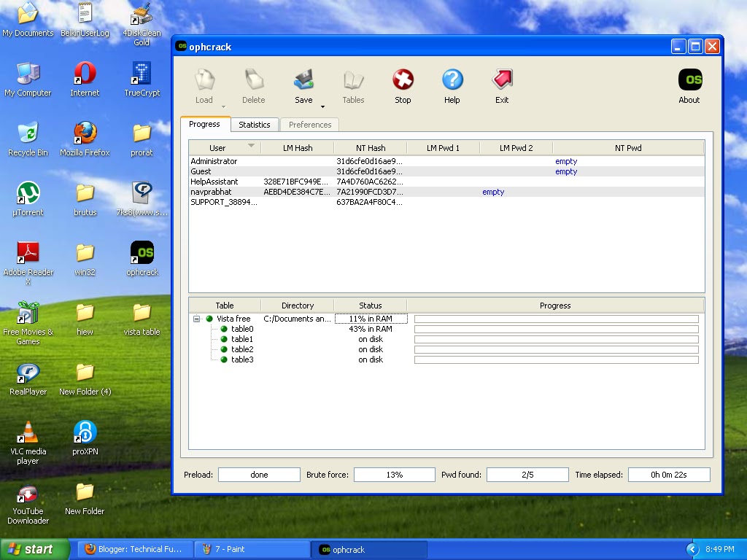Click HelpAssistant's NT hash 7A4D760AC6262...
The height and width of the screenshot is (560, 747).
pos(370,182)
